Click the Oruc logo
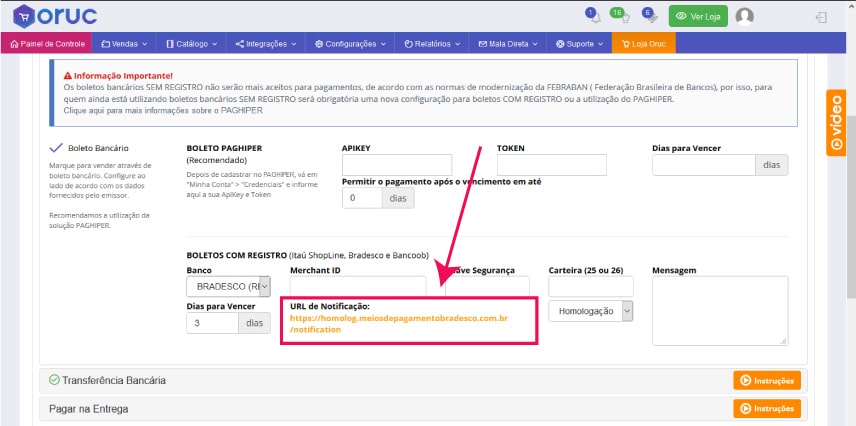The height and width of the screenshot is (426, 856). pos(55,16)
